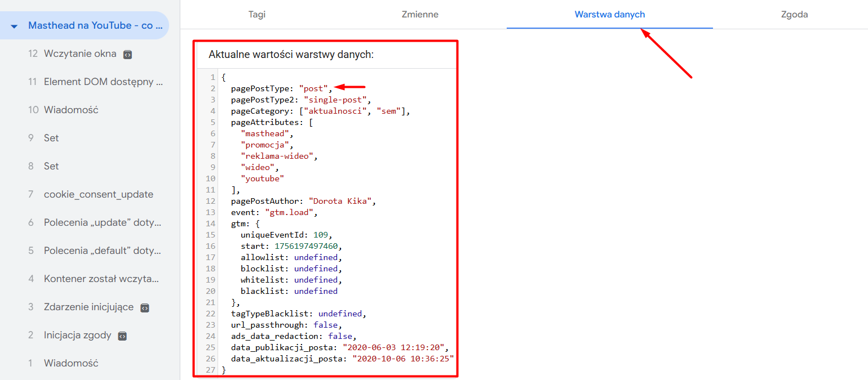
Task: Collapse the Masthead na YouTube page group arrow
Action: coord(14,26)
